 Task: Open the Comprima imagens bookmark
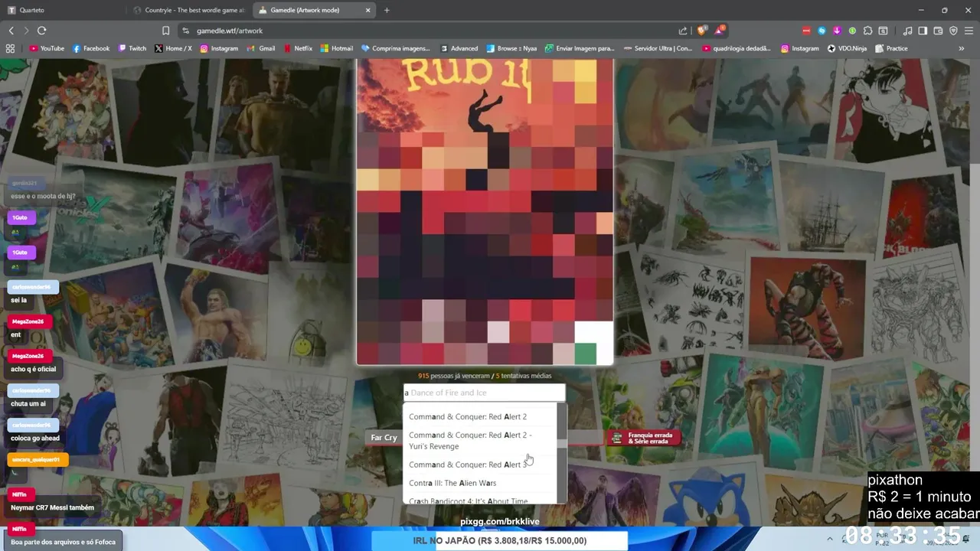pyautogui.click(x=396, y=48)
